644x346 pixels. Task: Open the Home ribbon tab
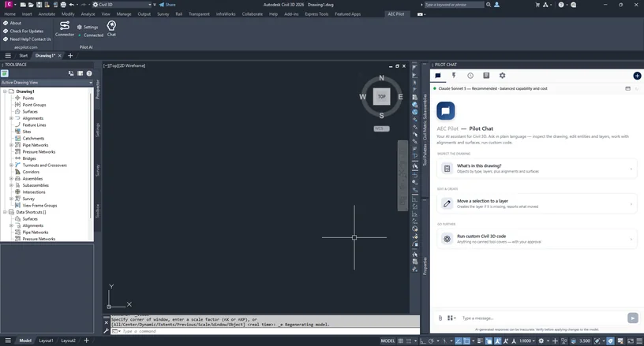9,14
